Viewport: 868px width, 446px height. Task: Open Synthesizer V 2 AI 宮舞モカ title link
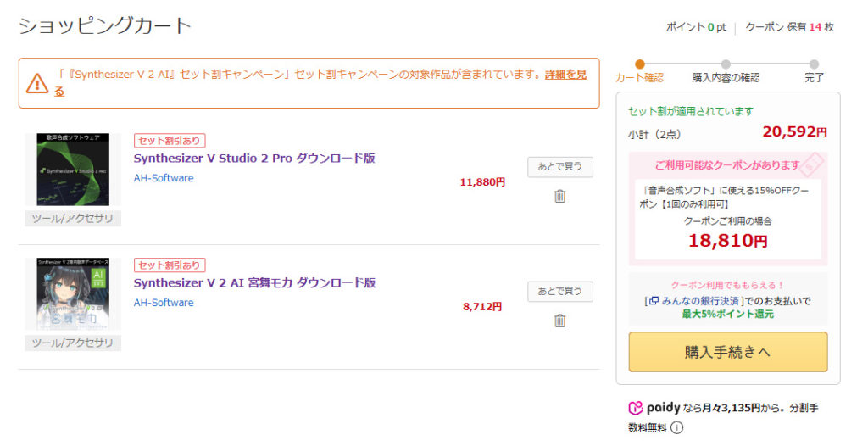click(254, 283)
